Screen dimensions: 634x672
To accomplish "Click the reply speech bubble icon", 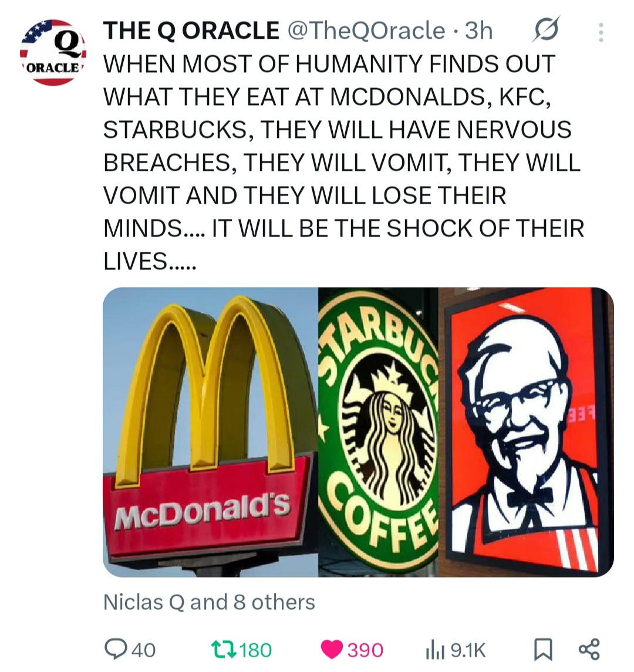I will [114, 649].
